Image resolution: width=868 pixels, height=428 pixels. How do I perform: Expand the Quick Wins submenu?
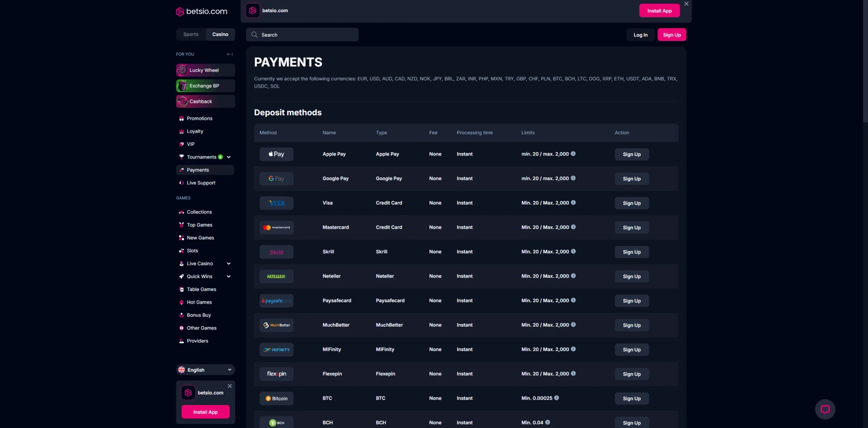pyautogui.click(x=229, y=277)
